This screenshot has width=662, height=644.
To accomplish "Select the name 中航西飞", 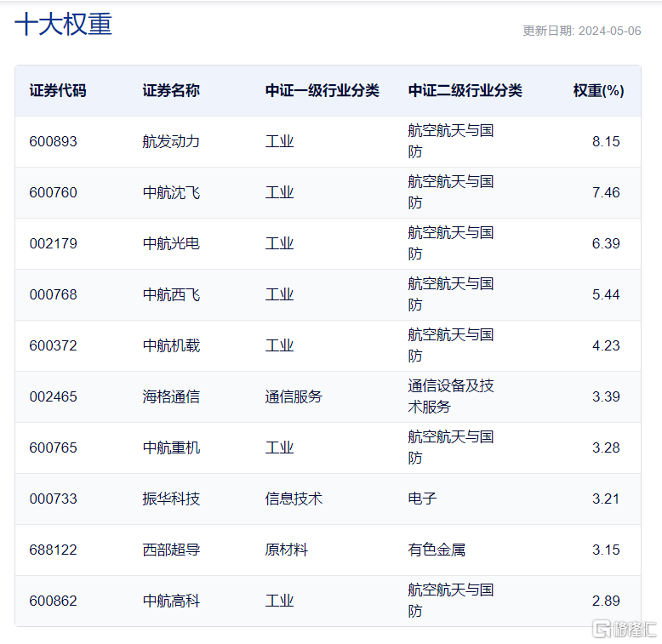I will pyautogui.click(x=171, y=294).
